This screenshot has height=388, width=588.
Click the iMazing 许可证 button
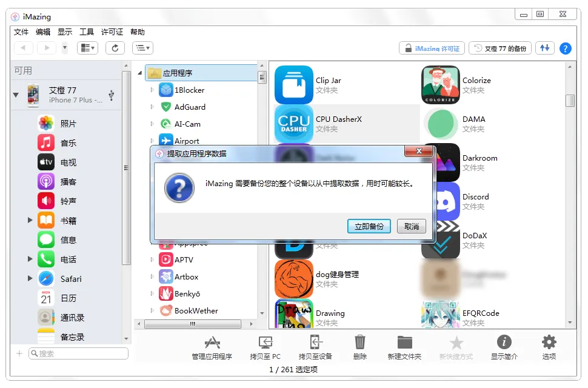pyautogui.click(x=432, y=48)
